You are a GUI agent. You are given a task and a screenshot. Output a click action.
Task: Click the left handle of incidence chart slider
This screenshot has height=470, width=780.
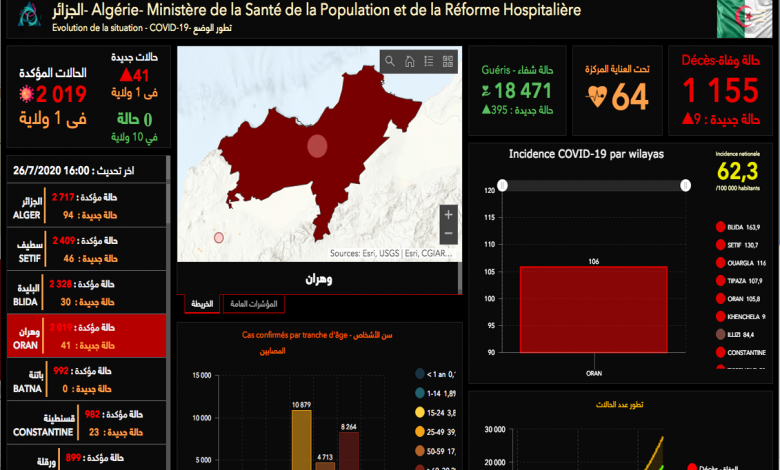502,186
